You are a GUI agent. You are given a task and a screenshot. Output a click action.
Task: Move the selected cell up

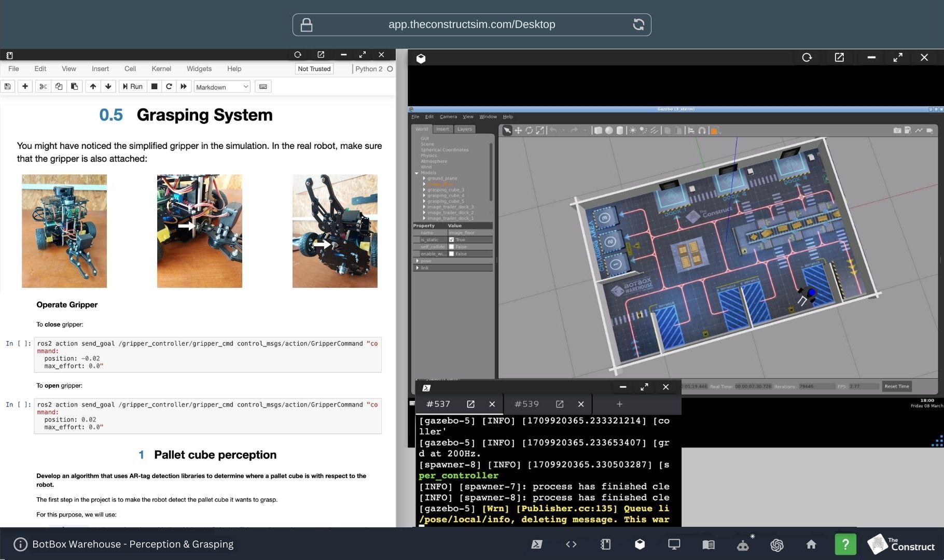point(93,87)
